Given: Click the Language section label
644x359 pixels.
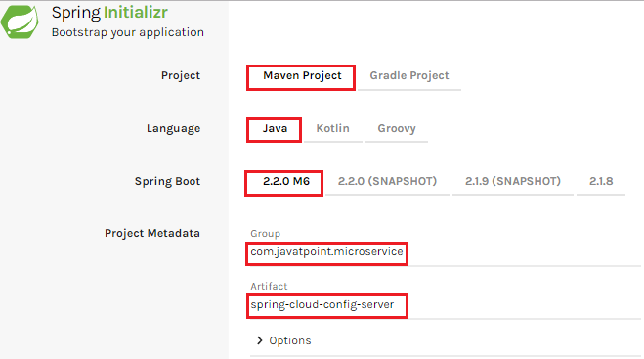Looking at the screenshot, I should pyautogui.click(x=173, y=129).
